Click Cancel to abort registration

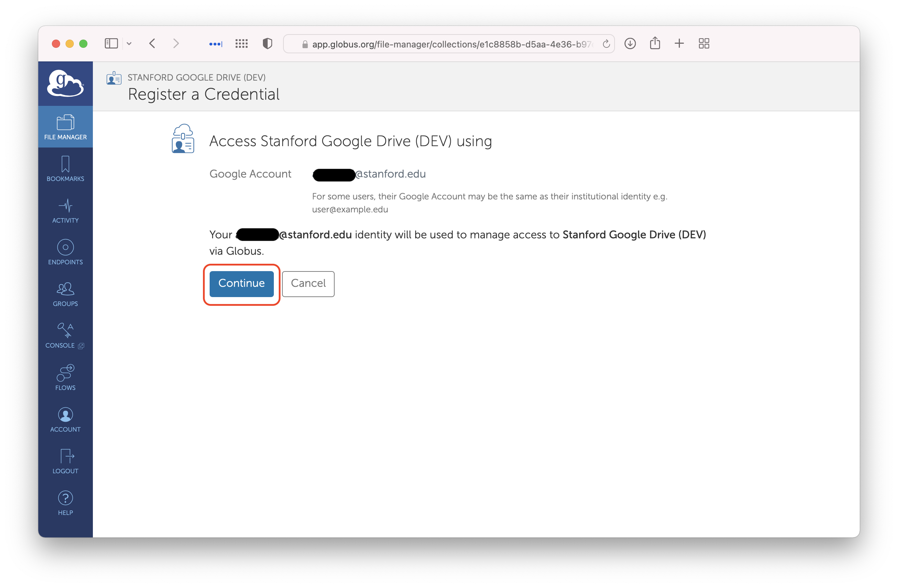[x=308, y=283]
